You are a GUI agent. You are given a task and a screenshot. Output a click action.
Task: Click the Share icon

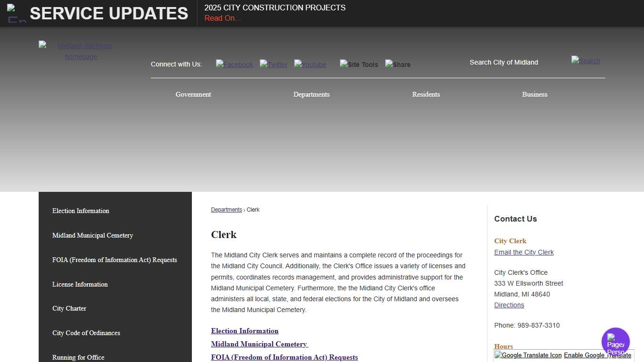pos(397,65)
